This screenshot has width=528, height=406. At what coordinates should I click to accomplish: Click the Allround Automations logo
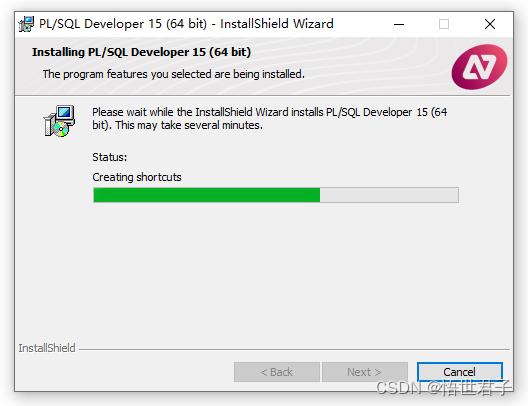pos(479,67)
